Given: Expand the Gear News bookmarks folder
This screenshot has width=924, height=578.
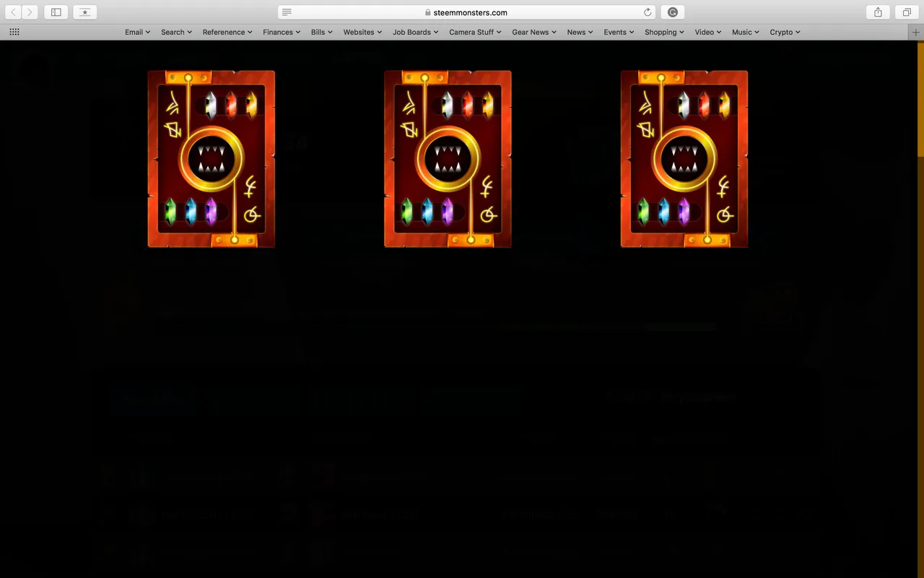Looking at the screenshot, I should pyautogui.click(x=534, y=33).
